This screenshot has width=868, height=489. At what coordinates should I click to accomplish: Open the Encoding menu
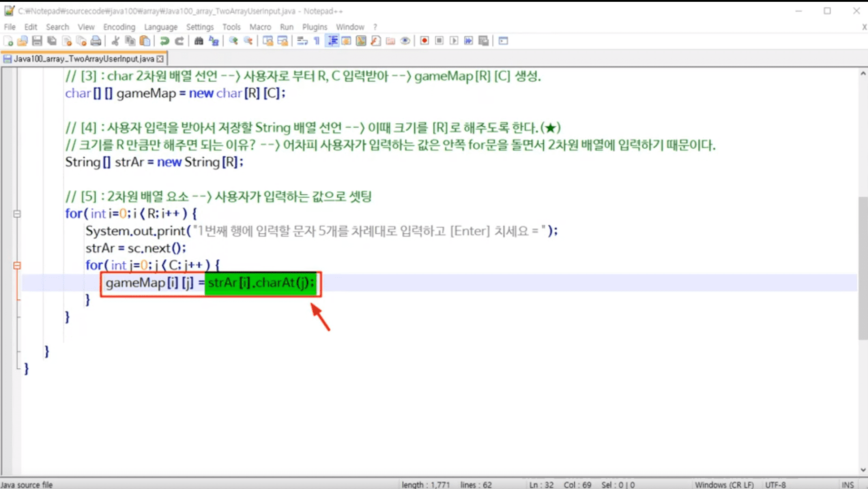[x=119, y=27]
